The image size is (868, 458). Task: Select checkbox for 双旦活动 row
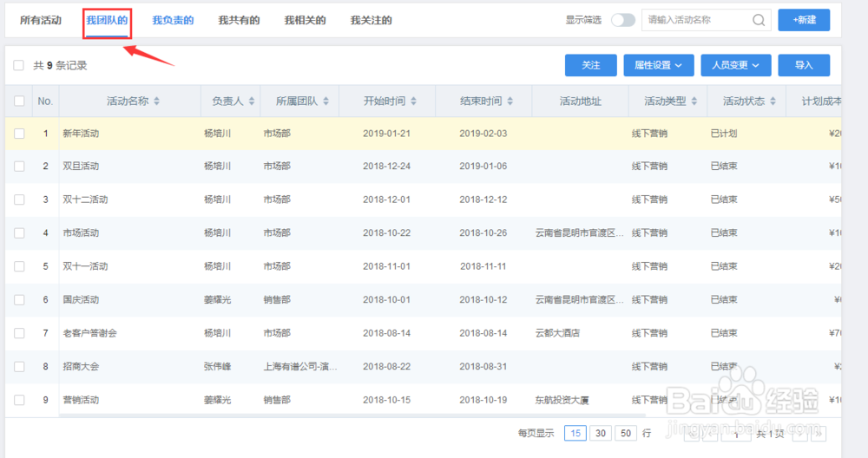pos(19,166)
